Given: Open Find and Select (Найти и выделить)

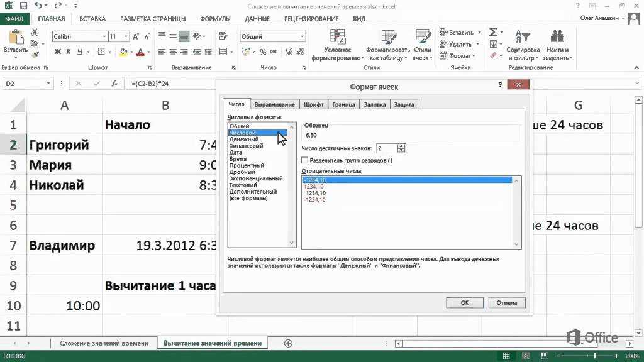Looking at the screenshot, I should click(557, 45).
